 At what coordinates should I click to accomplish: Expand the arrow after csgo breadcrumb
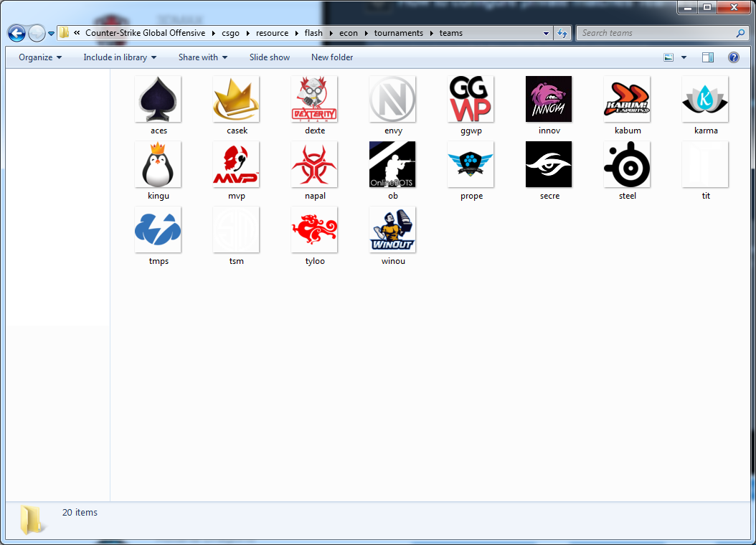point(248,33)
